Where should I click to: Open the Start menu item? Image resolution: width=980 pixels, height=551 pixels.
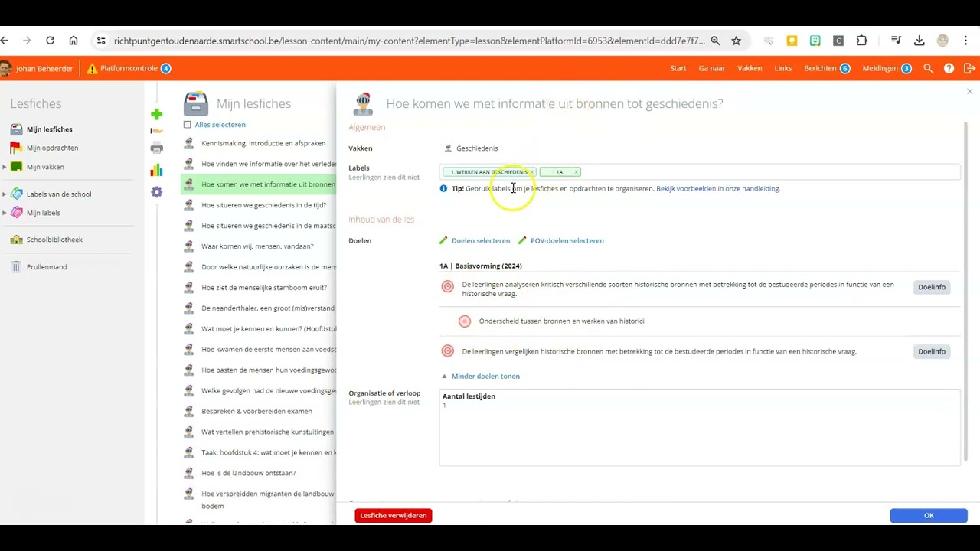coord(678,68)
